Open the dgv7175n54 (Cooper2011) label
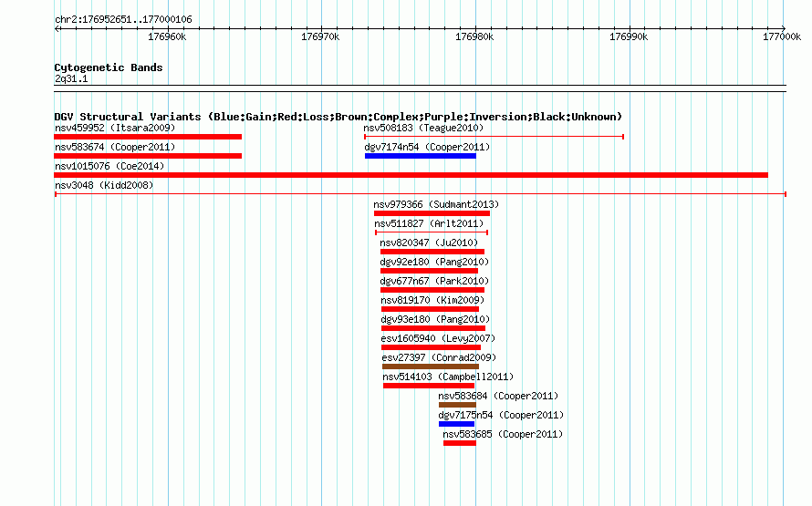Viewport: 812px width, 506px height. (x=501, y=415)
